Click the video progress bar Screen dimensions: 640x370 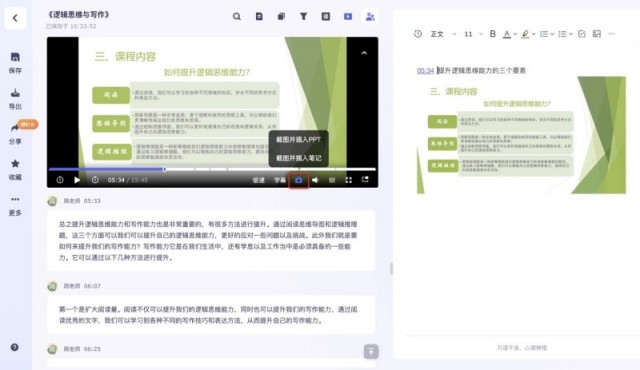point(212,169)
